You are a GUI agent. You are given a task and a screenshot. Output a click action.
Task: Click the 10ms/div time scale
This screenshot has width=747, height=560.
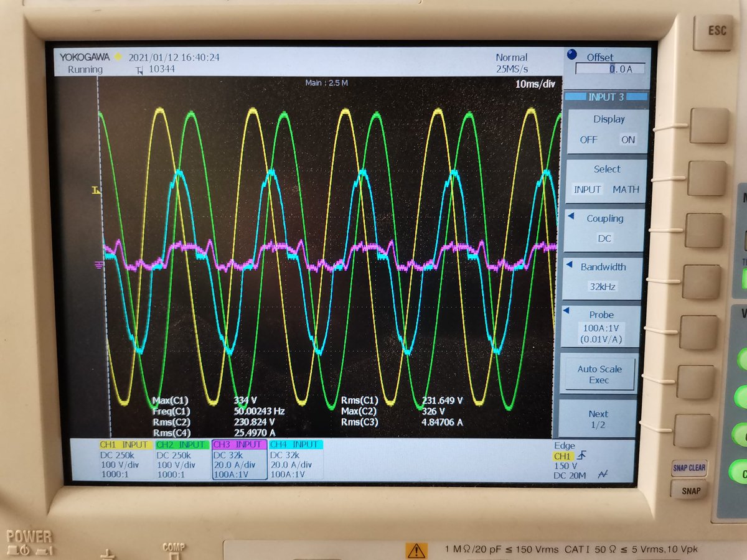click(535, 83)
